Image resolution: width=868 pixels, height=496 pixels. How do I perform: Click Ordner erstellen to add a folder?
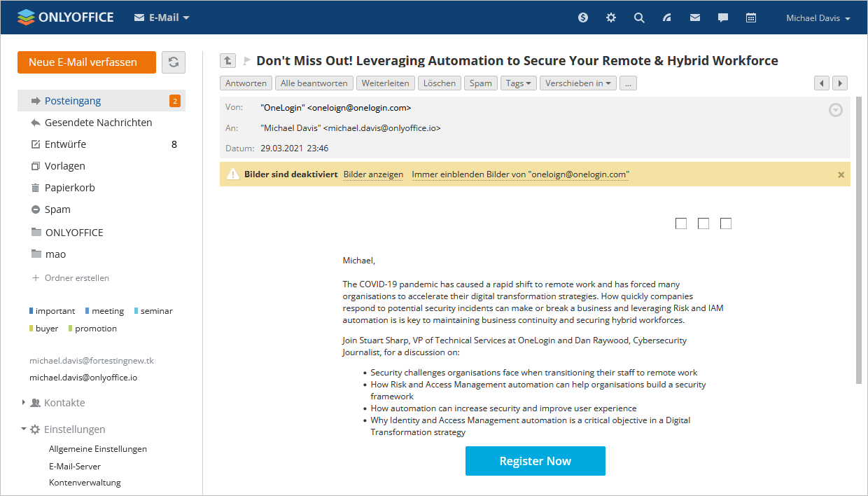[x=71, y=278]
